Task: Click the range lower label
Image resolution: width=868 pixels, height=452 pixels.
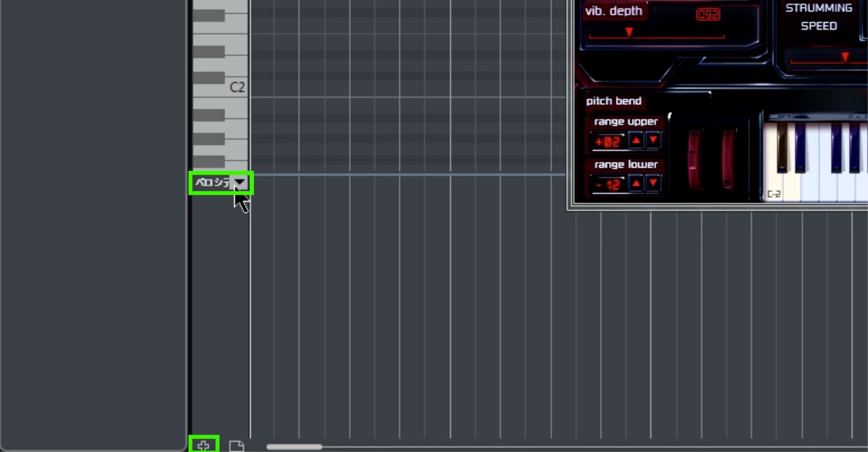Action: [626, 164]
